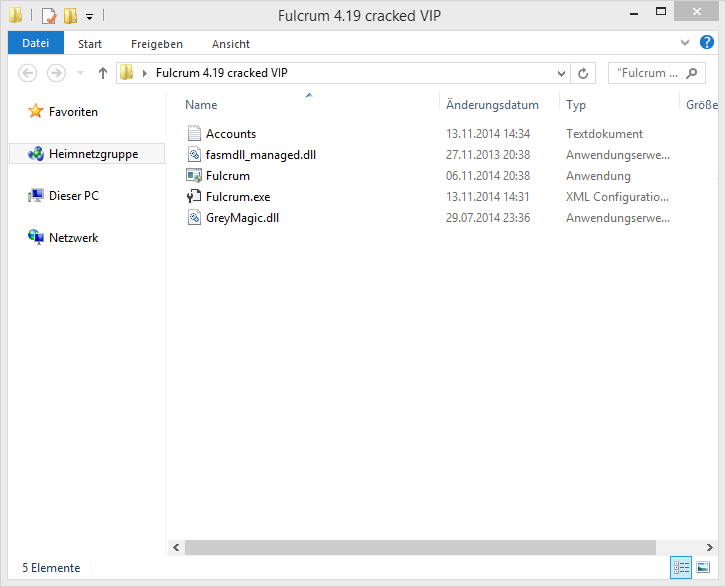The width and height of the screenshot is (726, 587).
Task: Select Heimnetzgruppe in the navigation pane
Action: [x=87, y=154]
